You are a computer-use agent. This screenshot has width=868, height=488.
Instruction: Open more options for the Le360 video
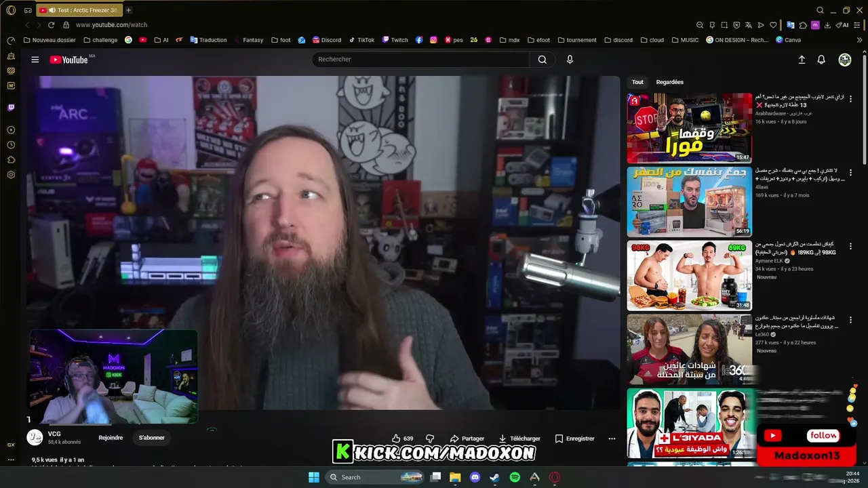[x=850, y=320]
